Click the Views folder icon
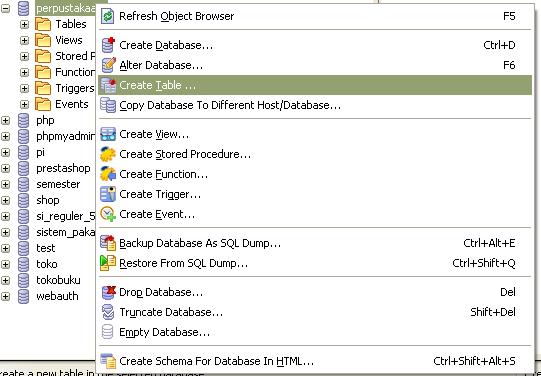 (x=43, y=40)
